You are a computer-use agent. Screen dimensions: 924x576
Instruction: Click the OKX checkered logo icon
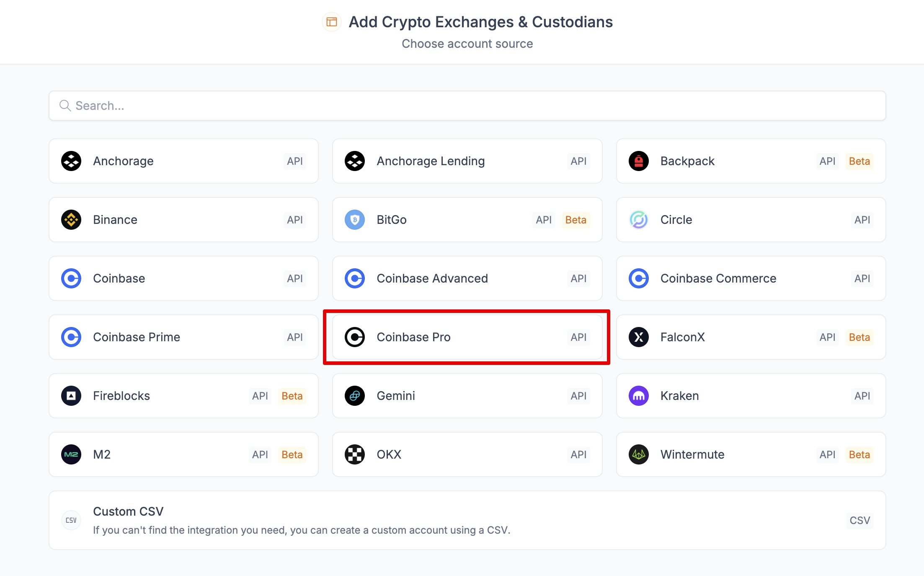click(355, 454)
